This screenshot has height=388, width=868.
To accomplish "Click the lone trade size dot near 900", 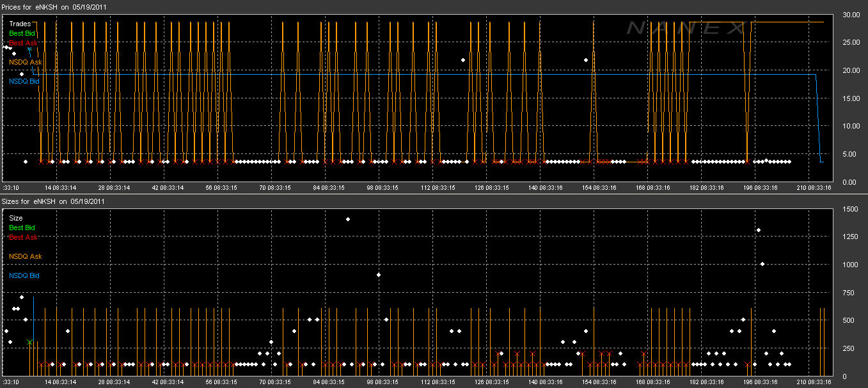I will click(x=379, y=275).
